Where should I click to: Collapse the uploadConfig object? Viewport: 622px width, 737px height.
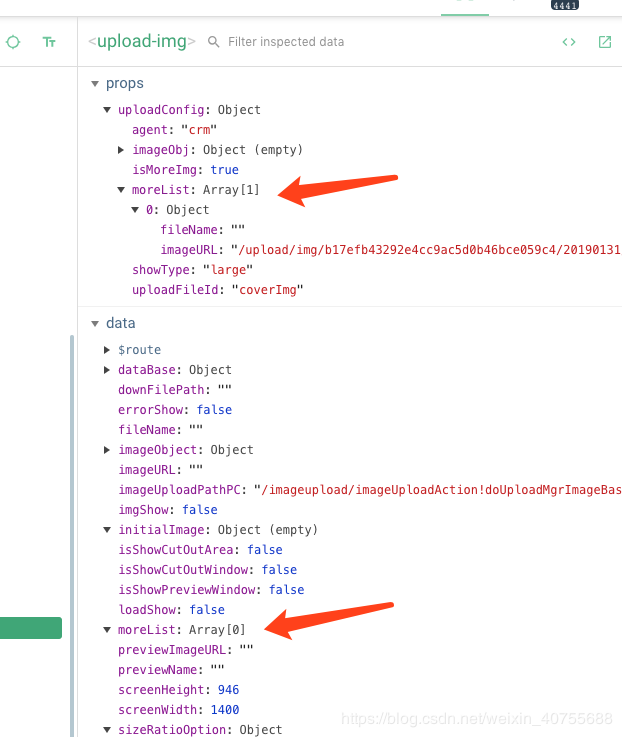tap(107, 110)
